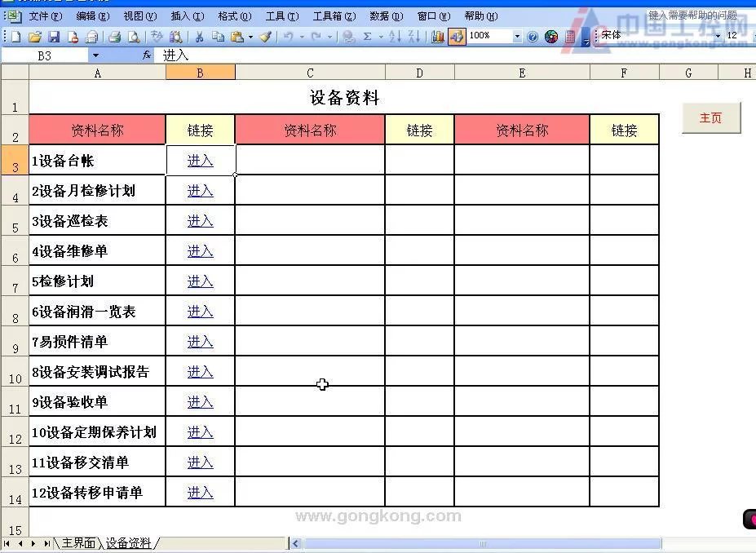
Task: Open Print Preview from the toolbar
Action: click(134, 36)
